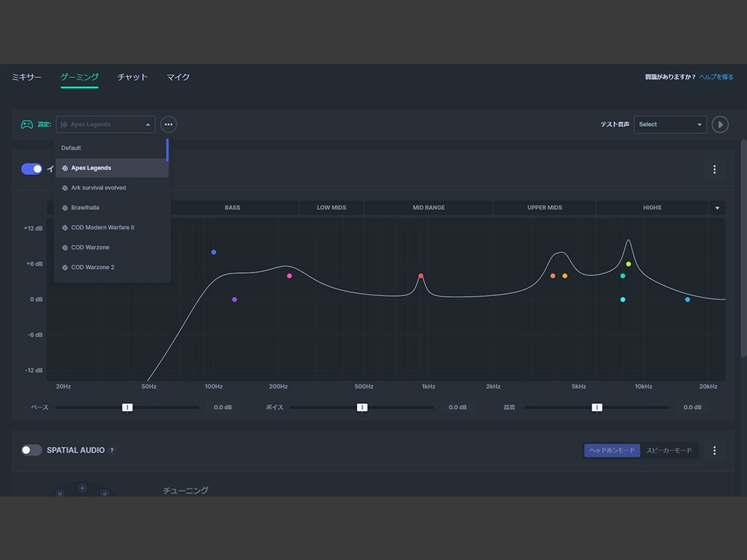Click the ベース slider handle

tap(127, 408)
